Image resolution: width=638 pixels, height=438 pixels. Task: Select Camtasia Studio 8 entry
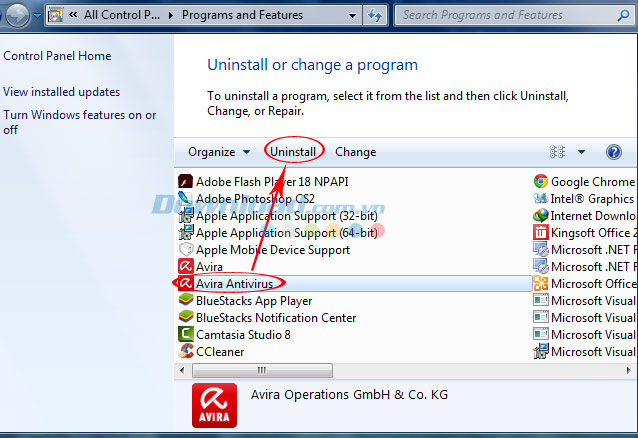243,335
